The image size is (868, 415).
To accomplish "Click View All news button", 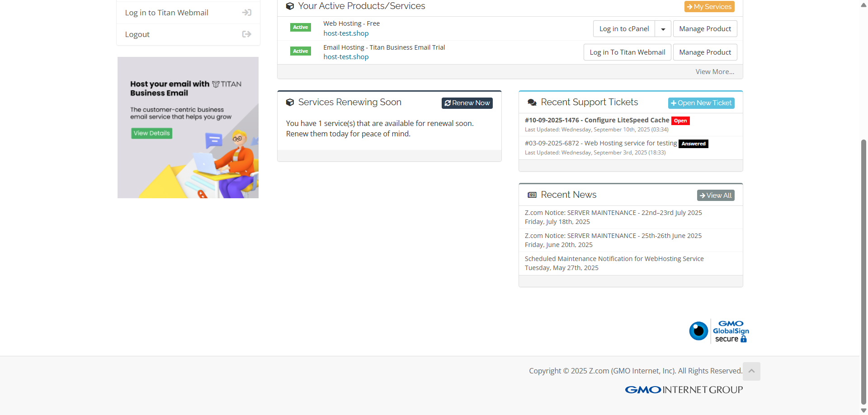I will 716,196.
